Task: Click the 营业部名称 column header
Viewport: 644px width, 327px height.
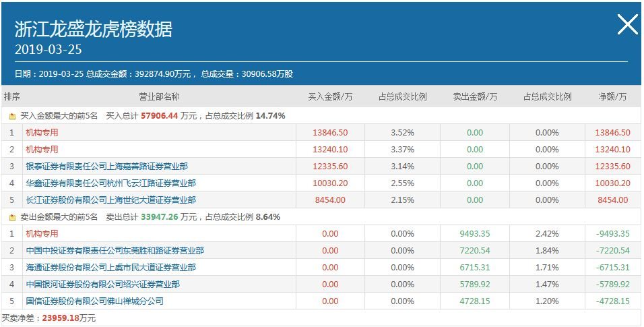Action: tap(159, 96)
